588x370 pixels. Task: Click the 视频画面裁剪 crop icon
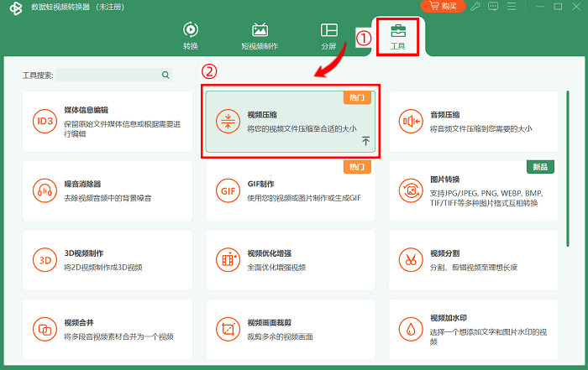[228, 329]
